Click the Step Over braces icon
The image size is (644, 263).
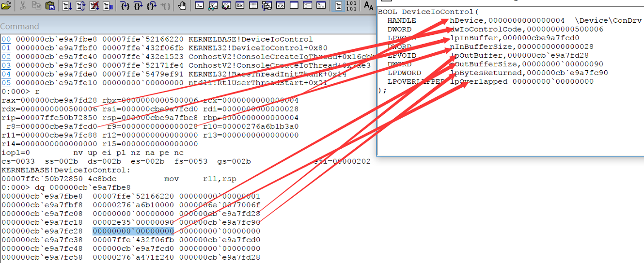[x=139, y=6]
